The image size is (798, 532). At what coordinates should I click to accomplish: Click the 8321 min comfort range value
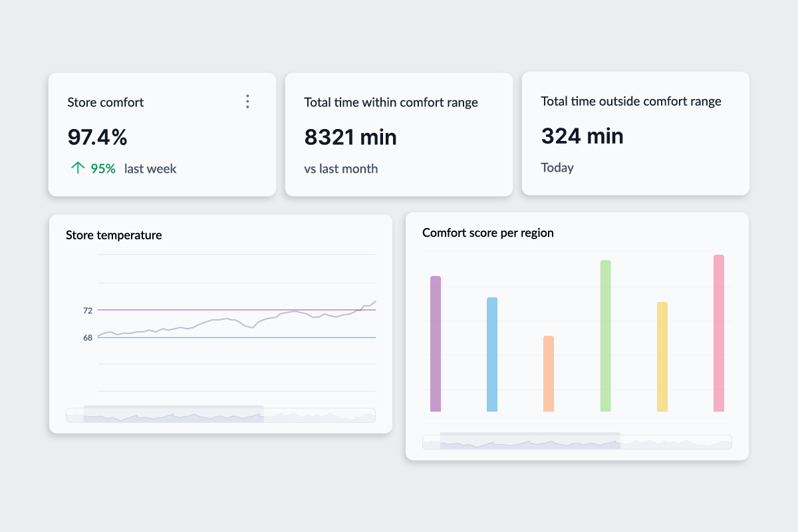tap(350, 137)
